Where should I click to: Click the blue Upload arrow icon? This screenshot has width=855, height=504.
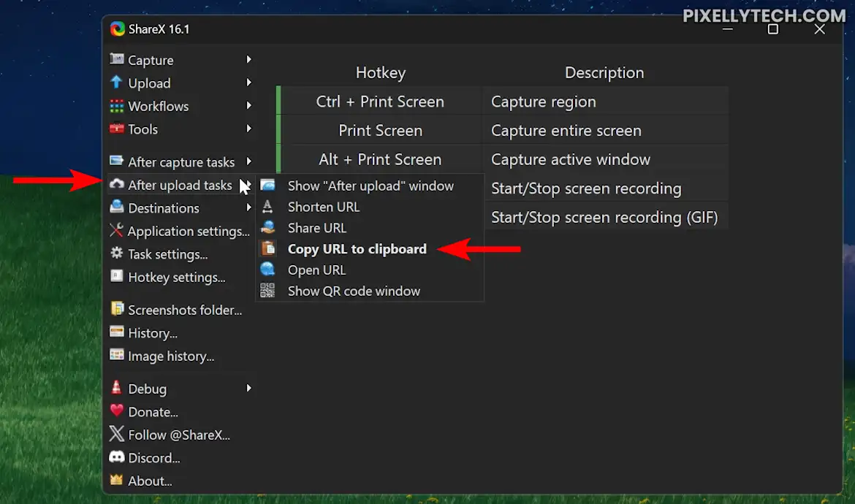[x=116, y=83]
